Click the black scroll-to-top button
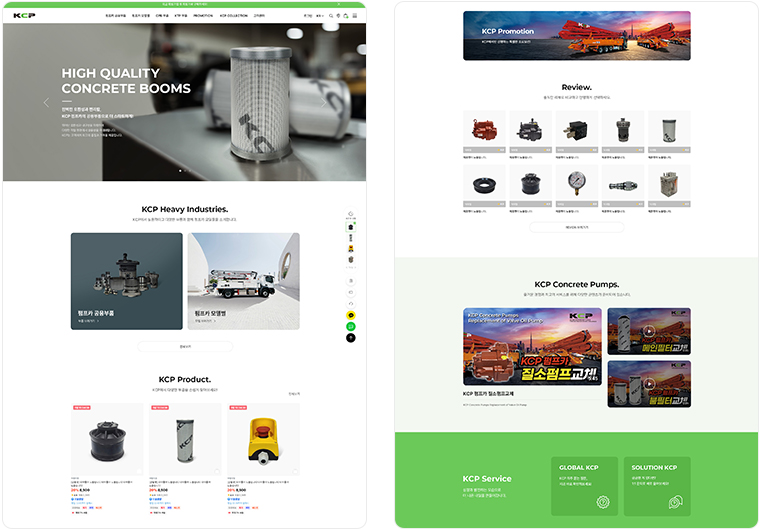The width and height of the screenshot is (760, 530). pos(351,337)
